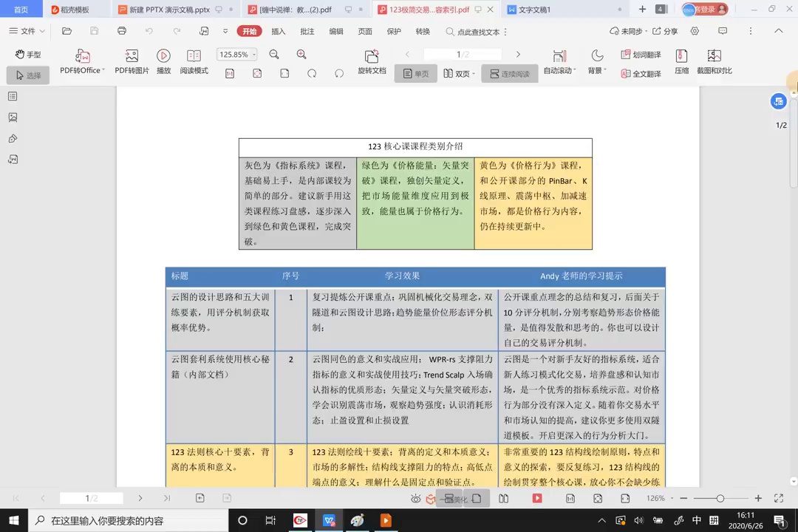Switch to the 插入 ribbon tab
This screenshot has width=798, height=532.
tap(279, 32)
